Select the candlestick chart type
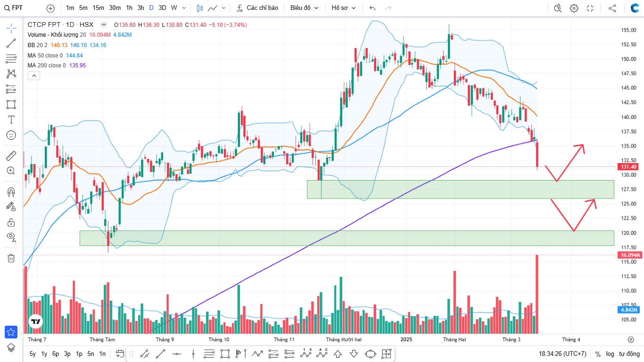Screen dimensions: 644x362 (199, 8)
